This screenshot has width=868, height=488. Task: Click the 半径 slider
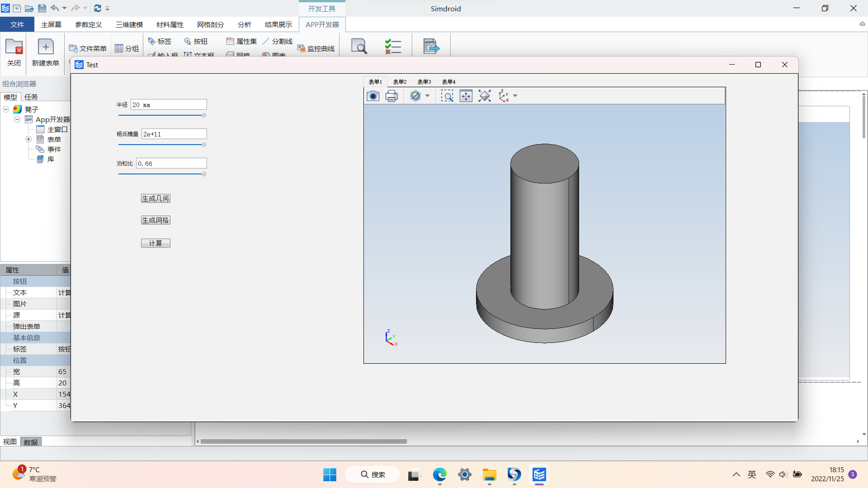(x=162, y=115)
